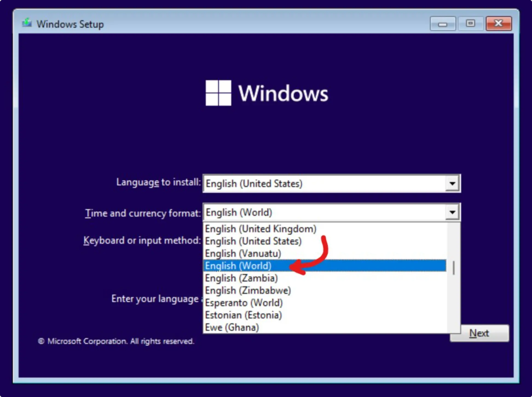Select Esperanto (World) option

pos(325,303)
